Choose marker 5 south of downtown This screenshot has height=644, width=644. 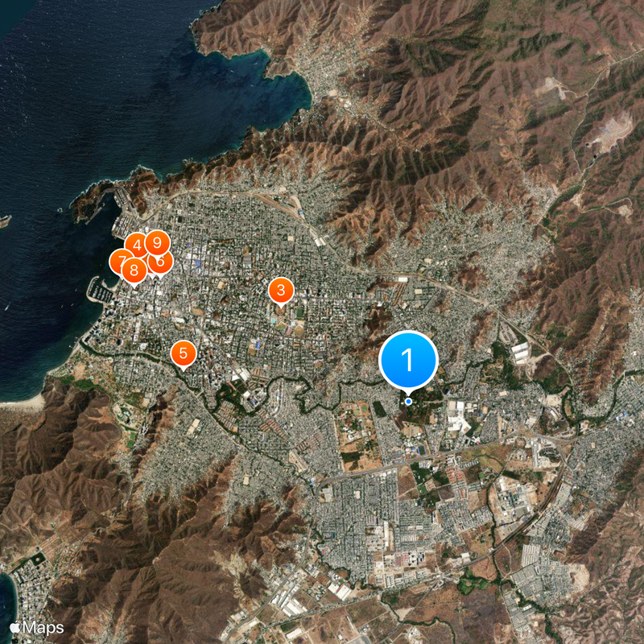(x=184, y=352)
